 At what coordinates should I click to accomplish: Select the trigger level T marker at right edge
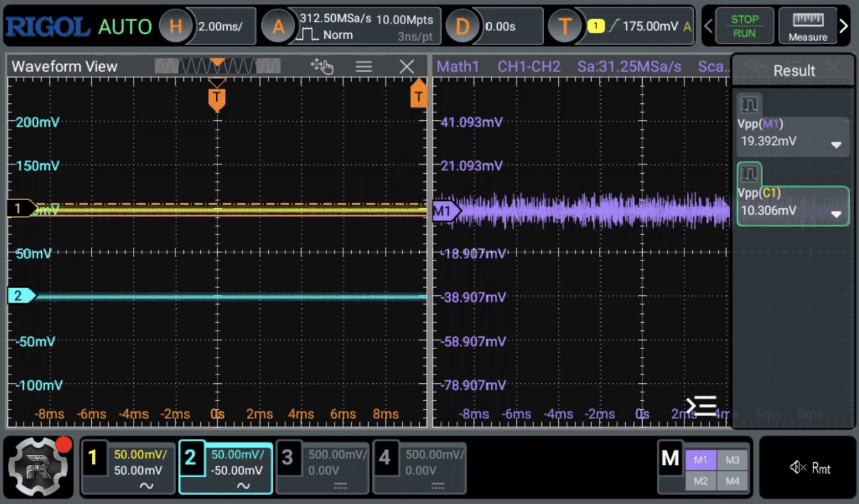click(419, 94)
